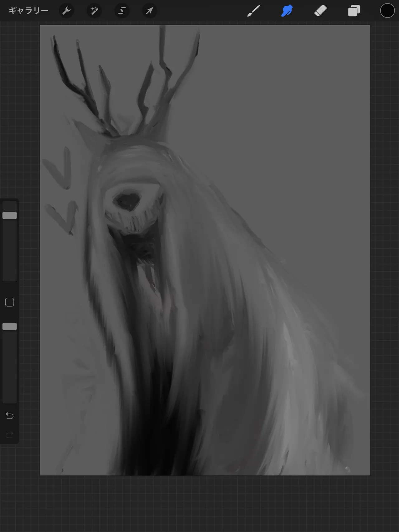Activate the Selection tool
Viewport: 399px width, 532px height.
pyautogui.click(x=122, y=11)
